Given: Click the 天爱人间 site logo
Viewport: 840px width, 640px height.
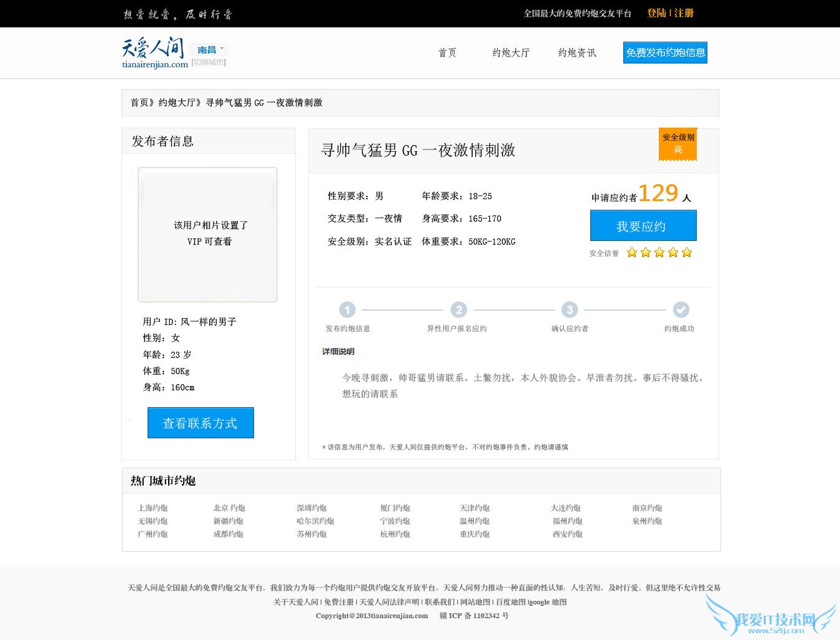Looking at the screenshot, I should 154,52.
